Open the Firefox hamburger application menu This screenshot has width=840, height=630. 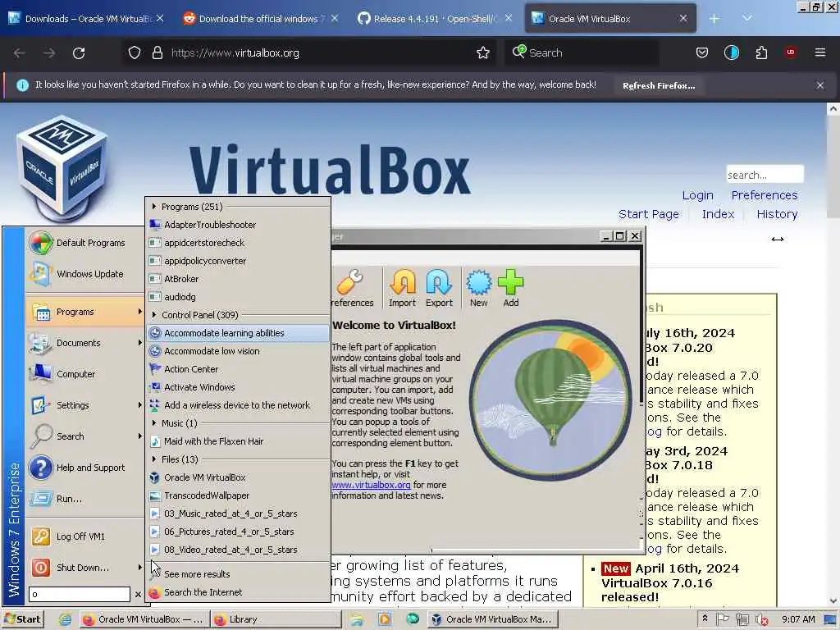click(x=819, y=53)
